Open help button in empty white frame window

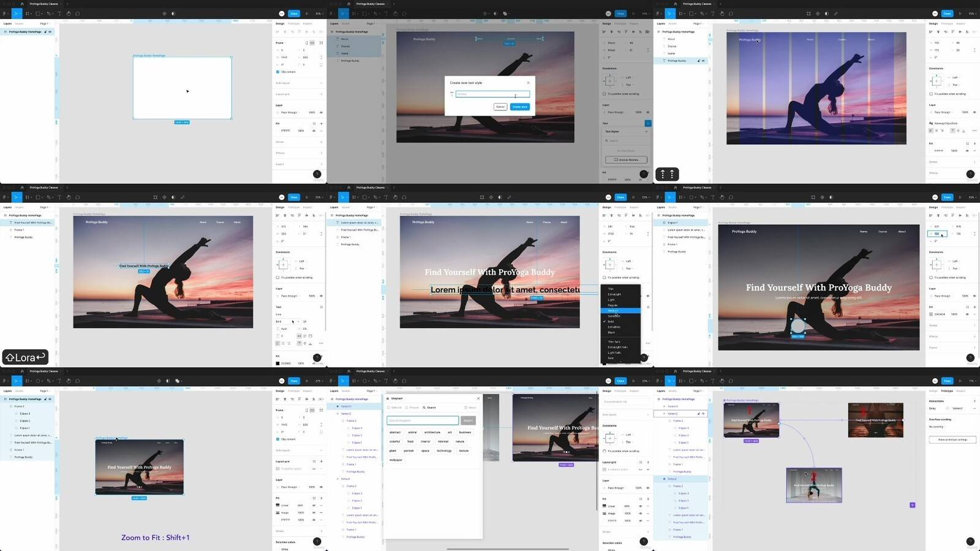click(x=317, y=174)
